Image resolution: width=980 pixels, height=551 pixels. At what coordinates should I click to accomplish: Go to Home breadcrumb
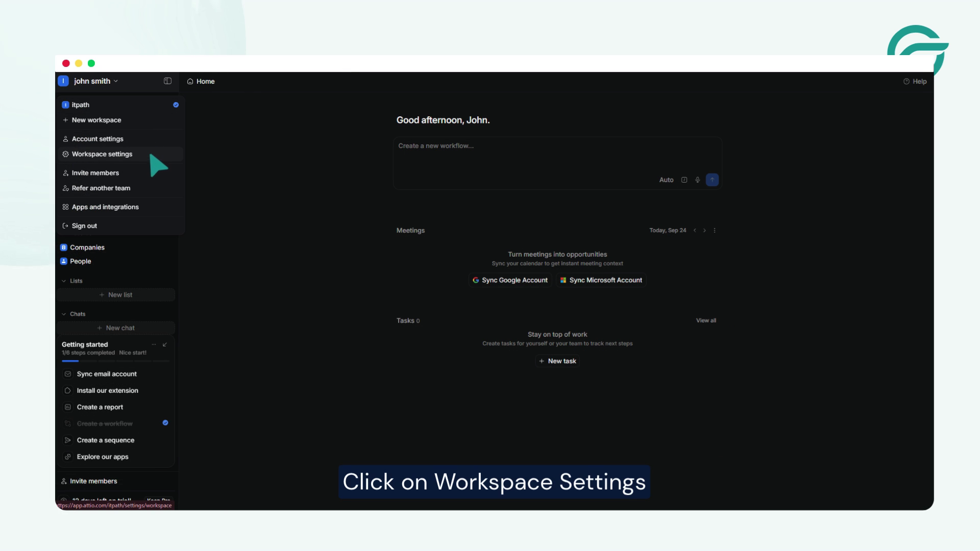tap(201, 82)
